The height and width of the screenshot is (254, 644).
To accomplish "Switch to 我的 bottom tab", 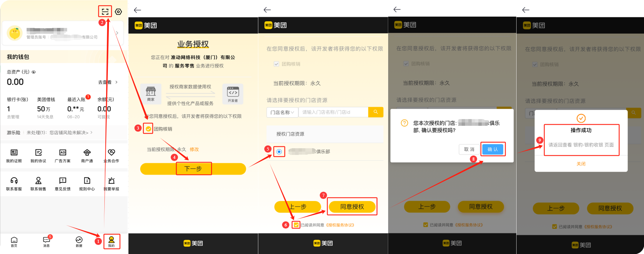I will [111, 242].
